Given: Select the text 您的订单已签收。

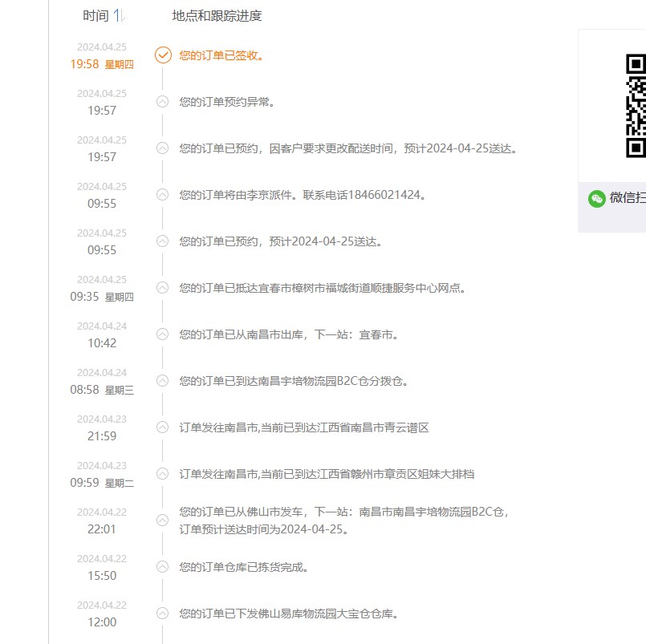Looking at the screenshot, I should click(x=221, y=55).
